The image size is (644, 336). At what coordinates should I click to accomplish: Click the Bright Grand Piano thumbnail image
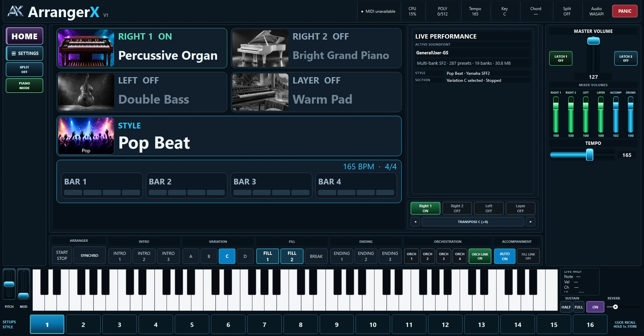point(260,48)
